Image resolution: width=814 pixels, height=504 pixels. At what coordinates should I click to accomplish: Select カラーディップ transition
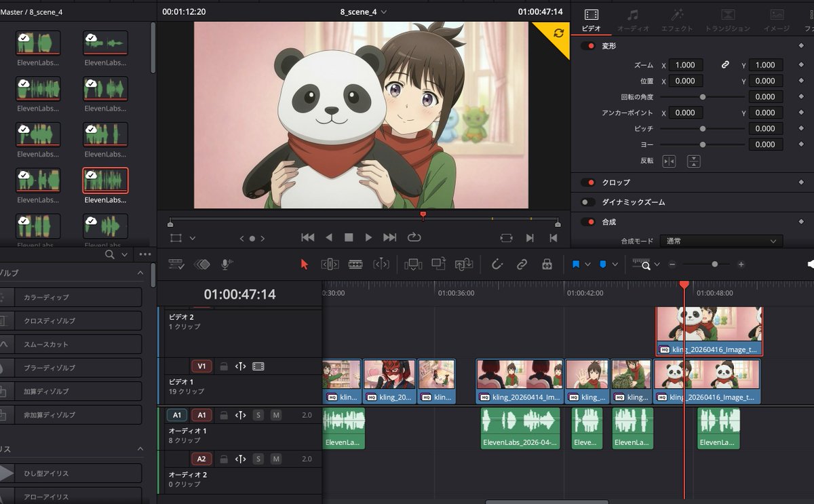click(71, 297)
